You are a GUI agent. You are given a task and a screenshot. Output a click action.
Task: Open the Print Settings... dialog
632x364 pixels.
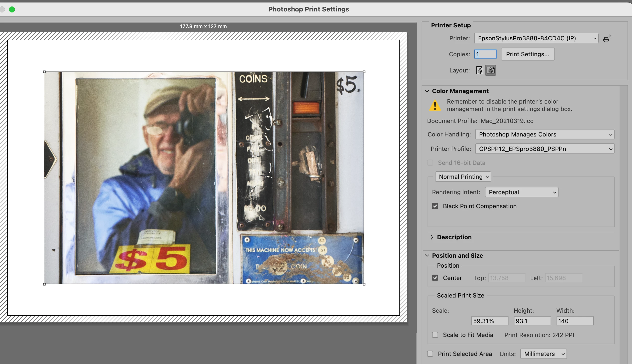(527, 54)
